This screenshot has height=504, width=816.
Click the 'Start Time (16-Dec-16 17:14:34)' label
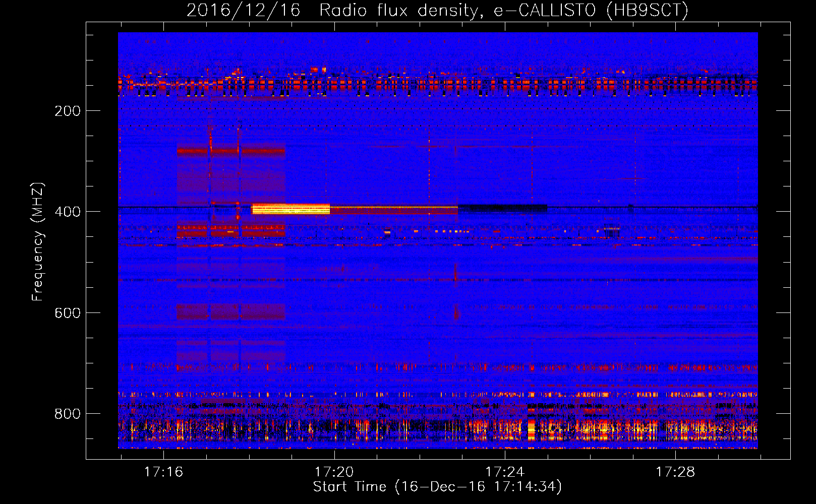pos(437,487)
